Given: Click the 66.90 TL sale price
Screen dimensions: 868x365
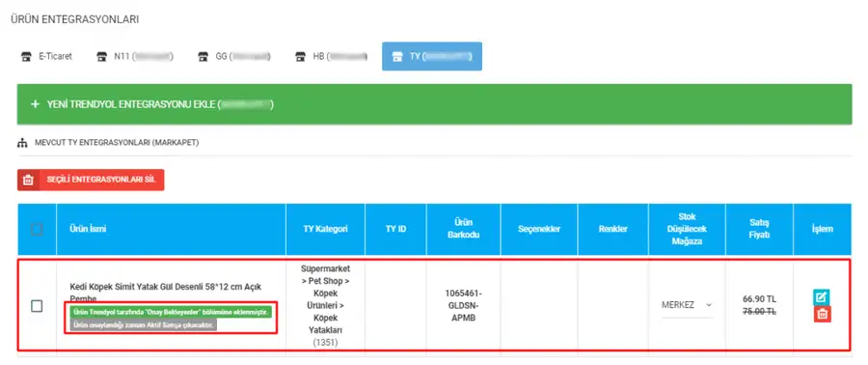Looking at the screenshot, I should click(760, 299).
